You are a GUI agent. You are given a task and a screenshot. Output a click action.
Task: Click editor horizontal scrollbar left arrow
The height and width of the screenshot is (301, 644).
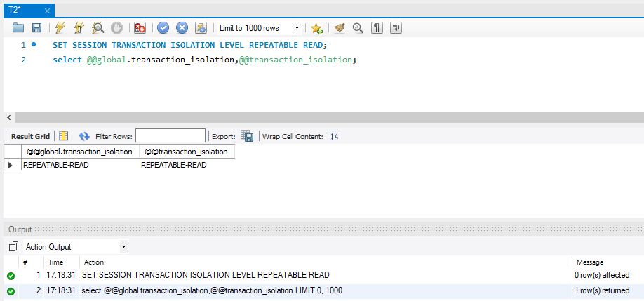(x=9, y=118)
